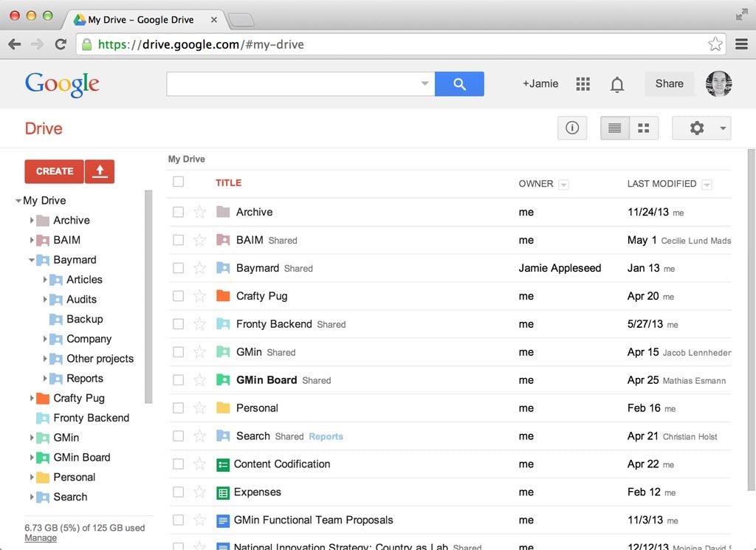
Task: Star the Crafty Pug folder
Action: coord(199,296)
